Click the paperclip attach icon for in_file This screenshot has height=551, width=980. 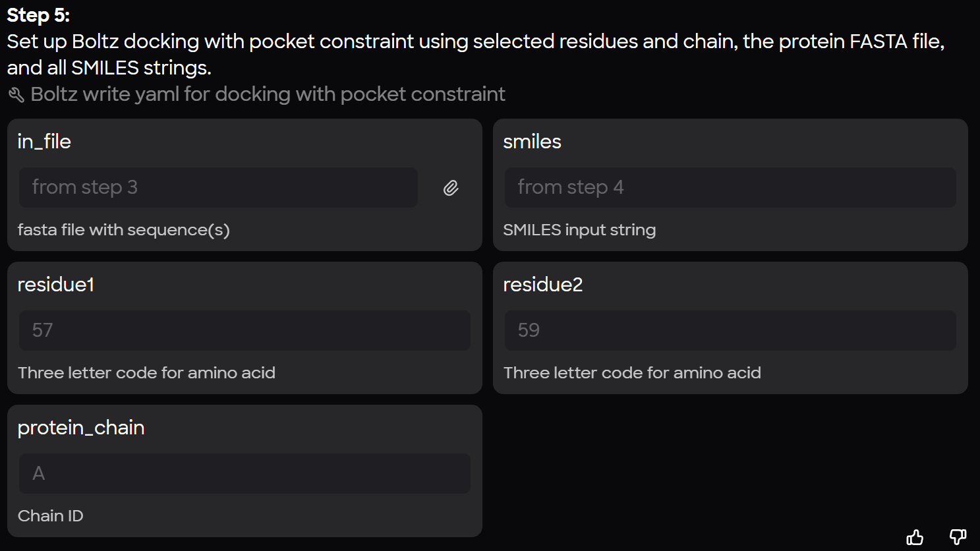(x=451, y=188)
